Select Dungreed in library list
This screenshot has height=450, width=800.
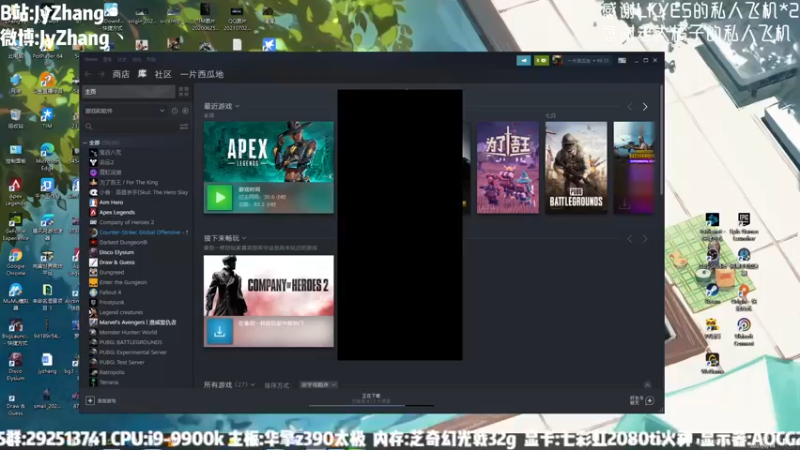[111, 272]
